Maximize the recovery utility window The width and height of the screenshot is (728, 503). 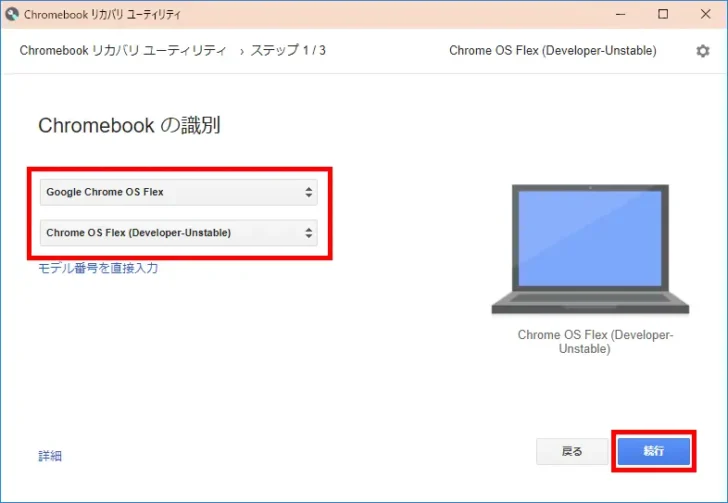(x=663, y=14)
